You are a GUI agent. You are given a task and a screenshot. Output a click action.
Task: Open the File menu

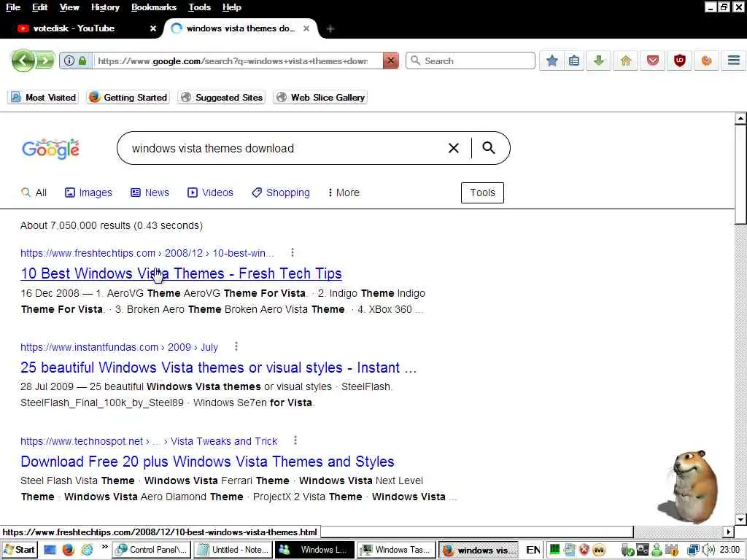click(x=13, y=7)
